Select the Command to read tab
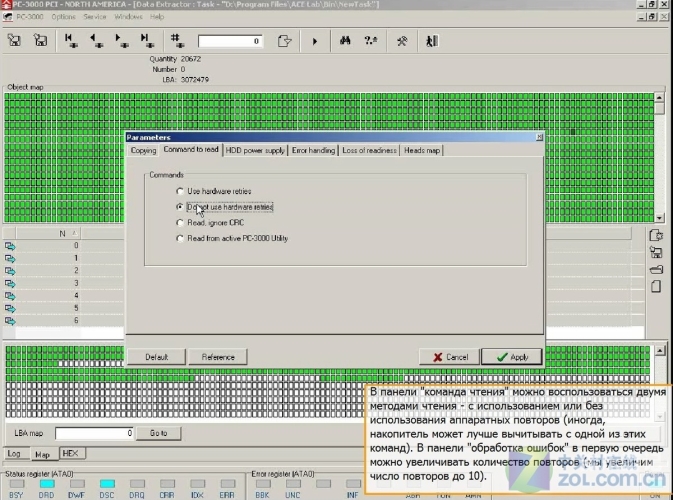Image resolution: width=673 pixels, height=500 pixels. (191, 149)
